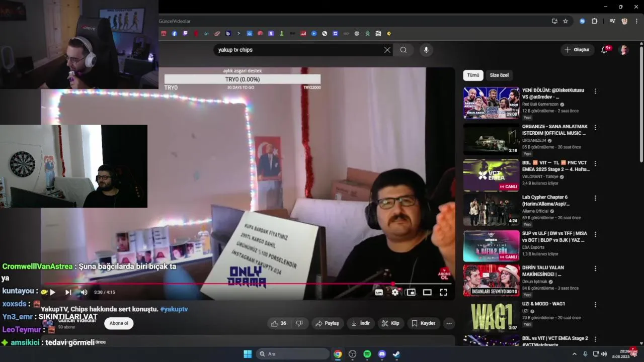Open options menu for SUP vs ULF stream
The height and width of the screenshot is (362, 644).
[x=595, y=235]
